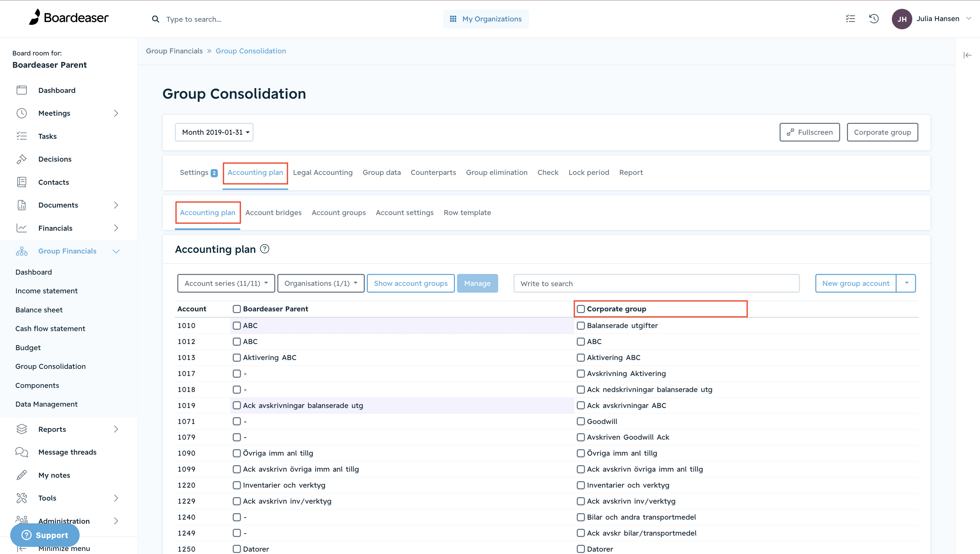Screen dimensions: 980x554
Task: Click the Meetings clock icon
Action: tap(22, 113)
